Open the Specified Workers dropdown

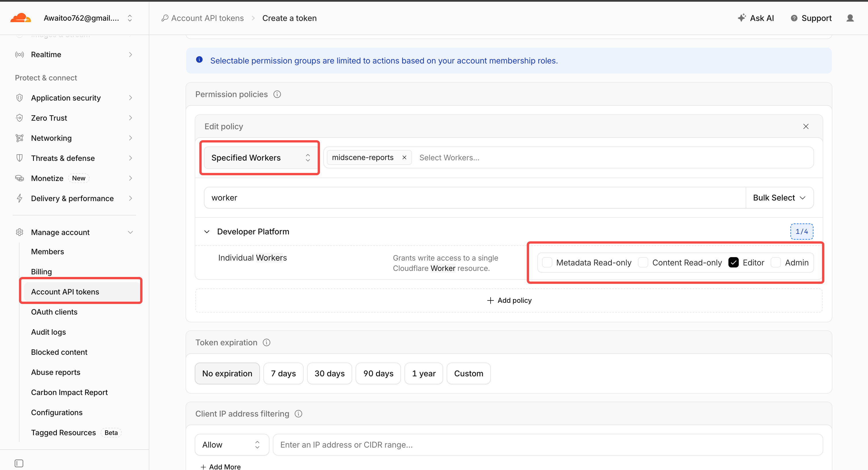(x=261, y=158)
